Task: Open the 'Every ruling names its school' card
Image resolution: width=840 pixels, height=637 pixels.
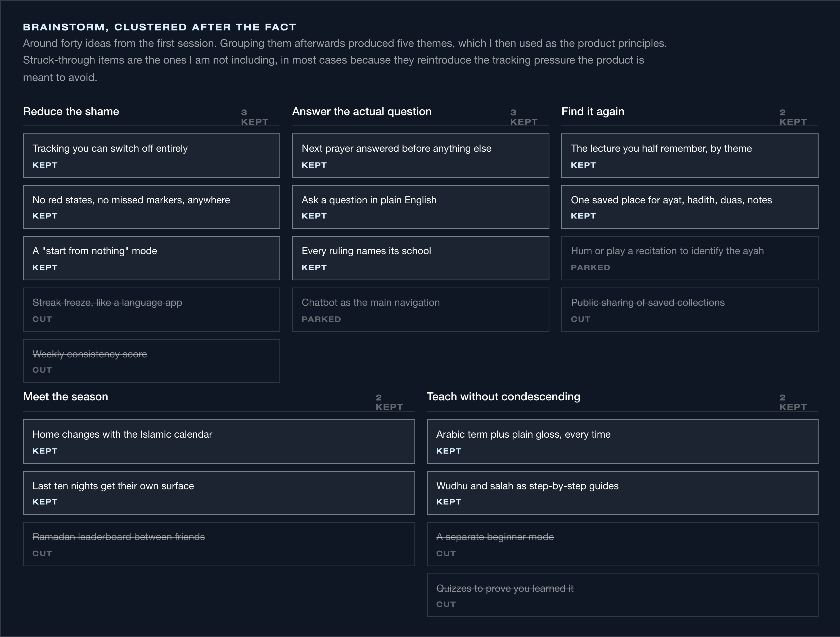Action: click(421, 258)
